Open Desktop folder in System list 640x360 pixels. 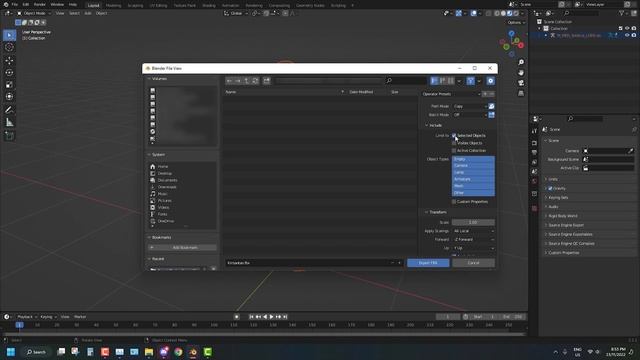164,173
